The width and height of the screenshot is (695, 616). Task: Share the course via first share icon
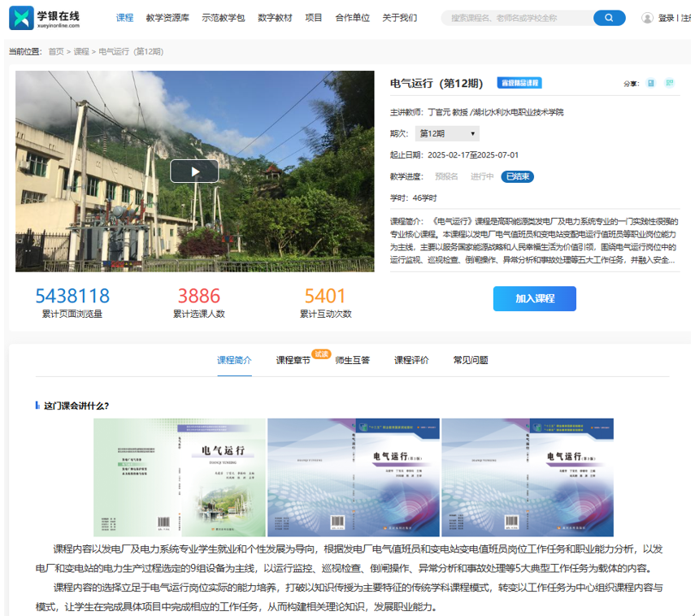(650, 83)
